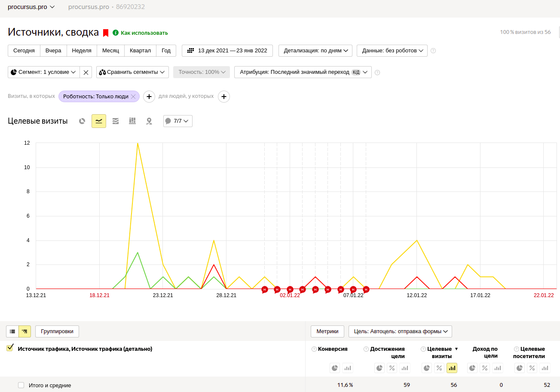Expand the Данные: без роботов dropdown
The width and height of the screenshot is (560, 392).
[x=392, y=51]
